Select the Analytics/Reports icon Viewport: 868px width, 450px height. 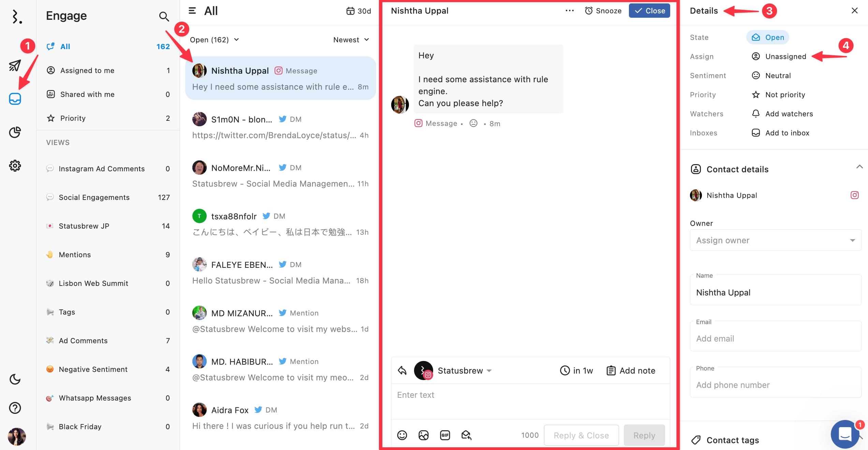pos(15,131)
